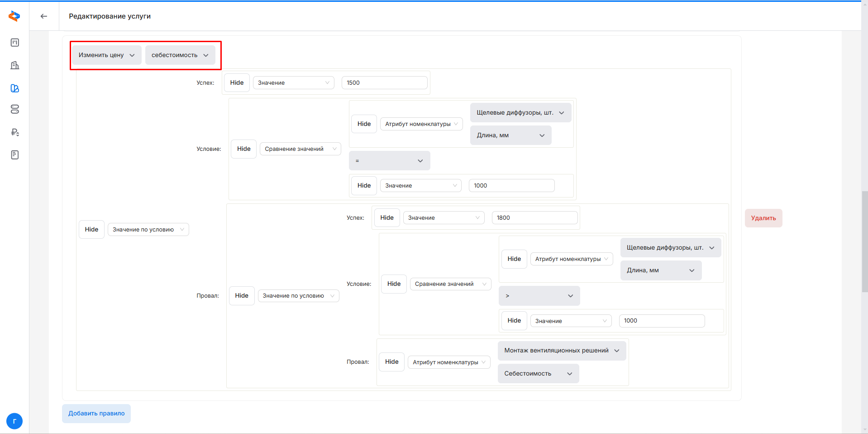Open the '>' comparison operator dropdown

[539, 296]
